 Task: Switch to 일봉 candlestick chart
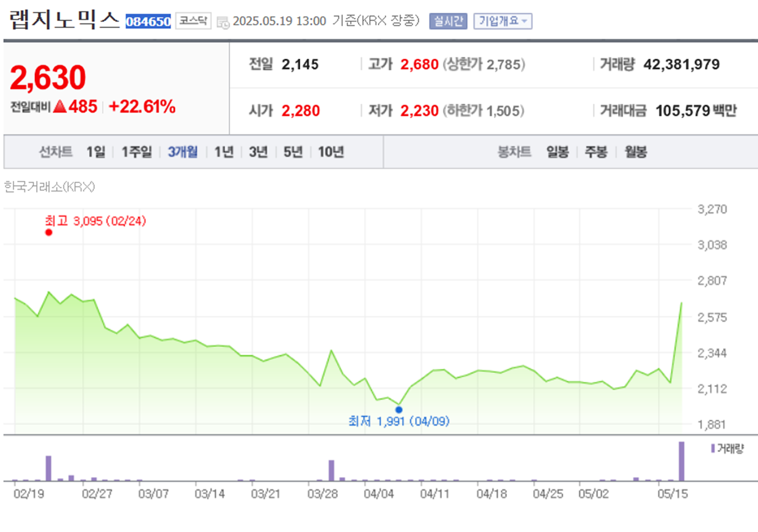pyautogui.click(x=558, y=152)
